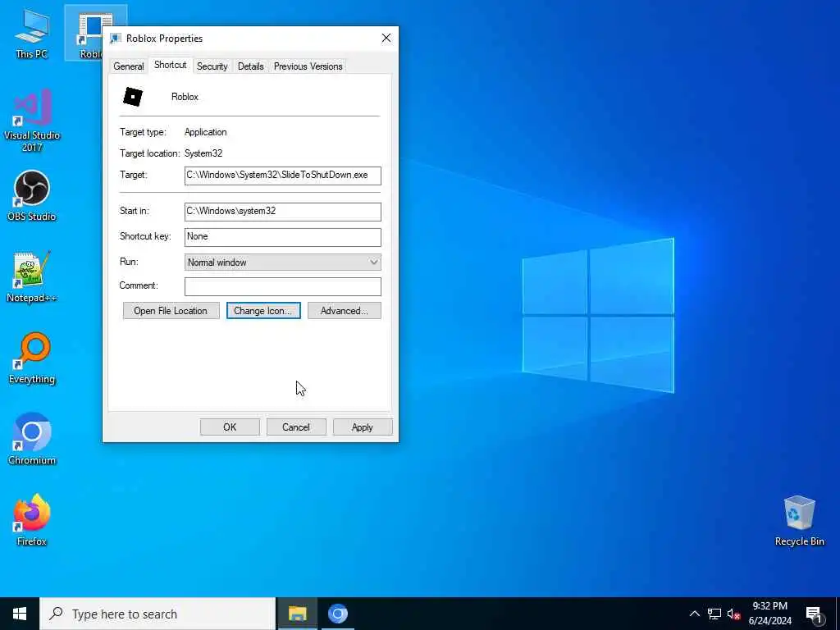Open the Action Center notifications icon
The width and height of the screenshot is (840, 630).
pyautogui.click(x=814, y=614)
